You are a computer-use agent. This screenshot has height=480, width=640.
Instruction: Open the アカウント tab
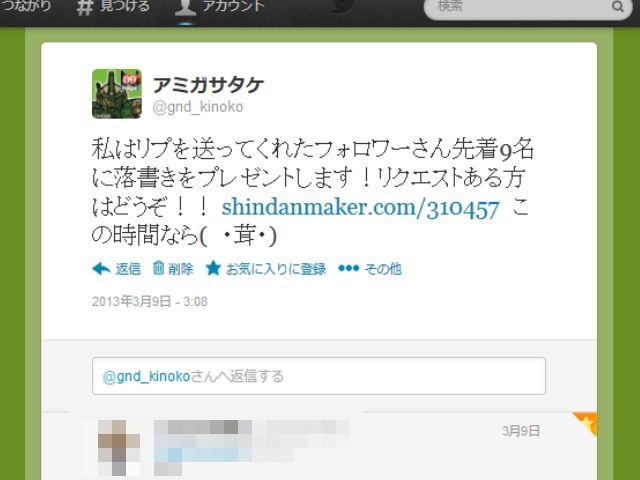(x=220, y=7)
